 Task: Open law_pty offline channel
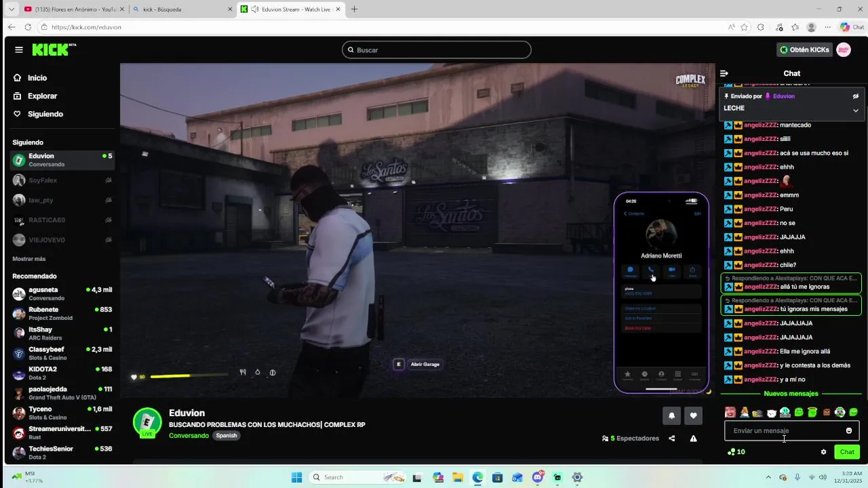coord(62,200)
